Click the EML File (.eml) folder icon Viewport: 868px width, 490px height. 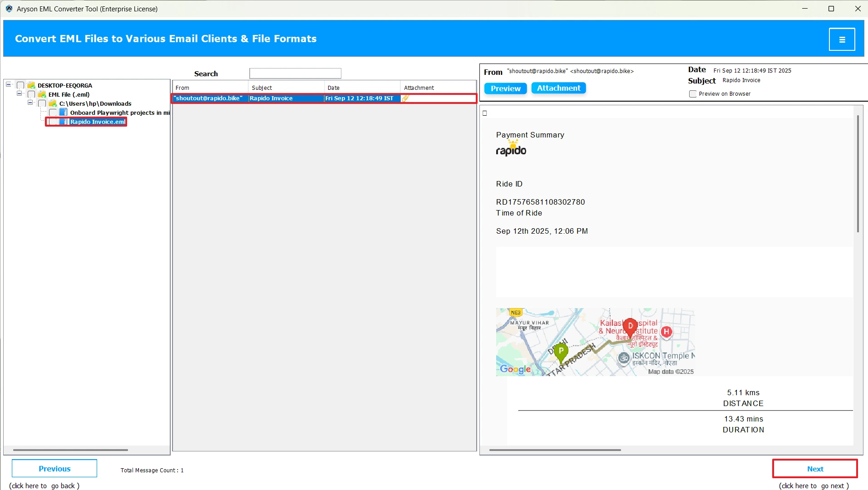(42, 94)
